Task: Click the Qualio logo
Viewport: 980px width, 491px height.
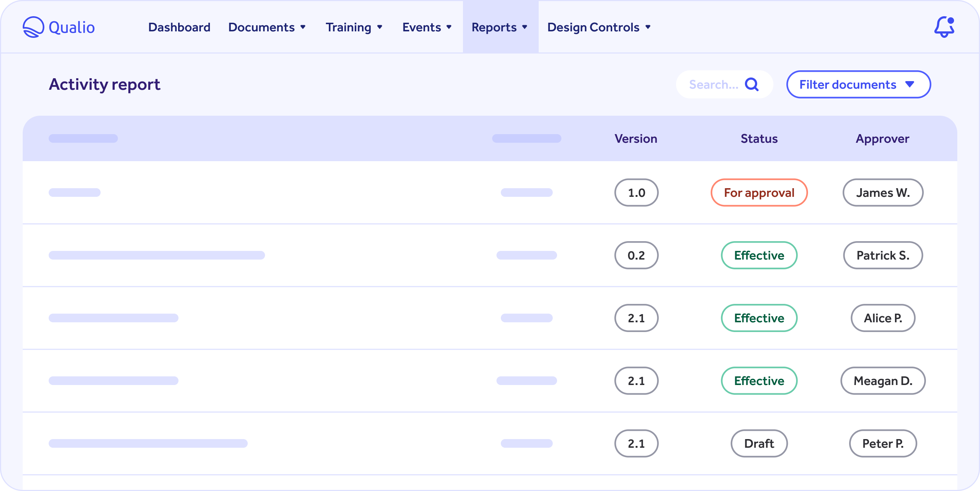Action: click(x=58, y=27)
